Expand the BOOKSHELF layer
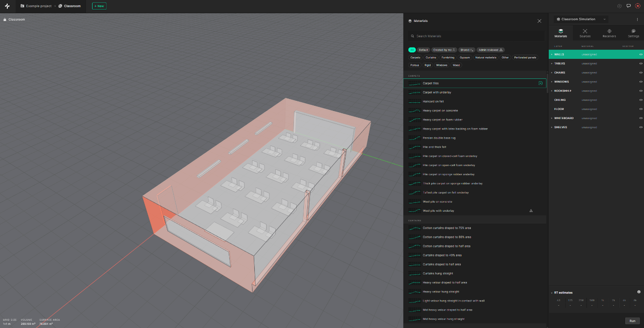644x328 pixels. [x=551, y=91]
